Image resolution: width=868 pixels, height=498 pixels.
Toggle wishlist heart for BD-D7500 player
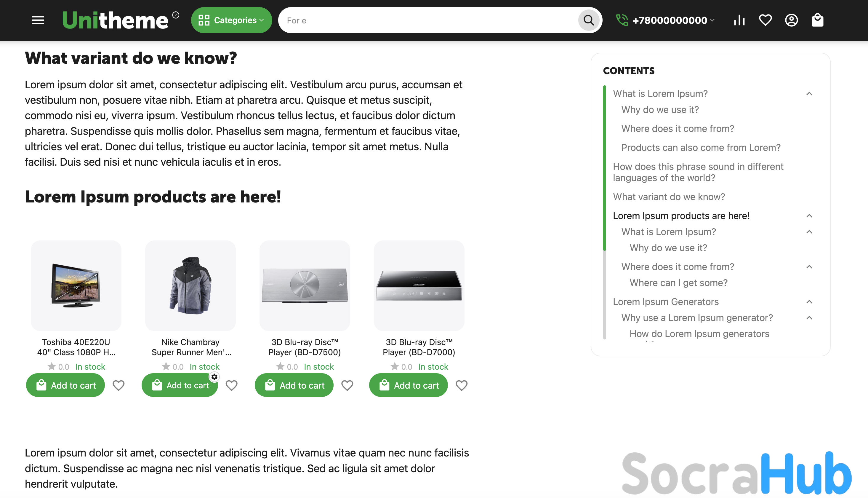pyautogui.click(x=347, y=385)
